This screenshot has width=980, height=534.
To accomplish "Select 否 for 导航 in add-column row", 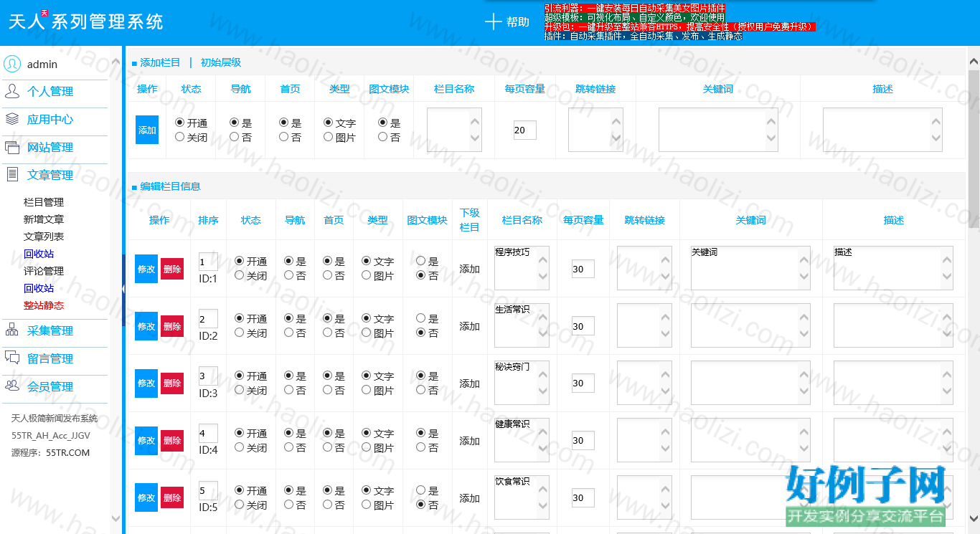I will pos(234,137).
